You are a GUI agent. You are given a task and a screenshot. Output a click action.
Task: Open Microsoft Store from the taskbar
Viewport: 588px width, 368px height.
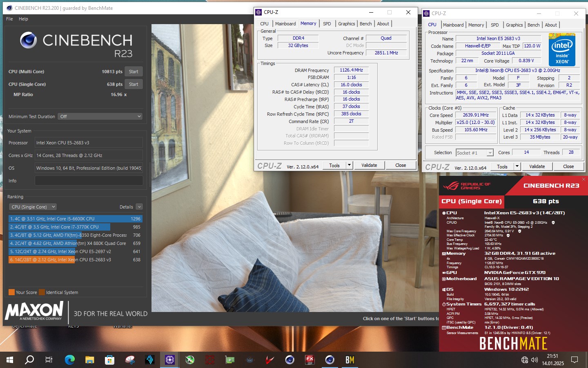109,360
